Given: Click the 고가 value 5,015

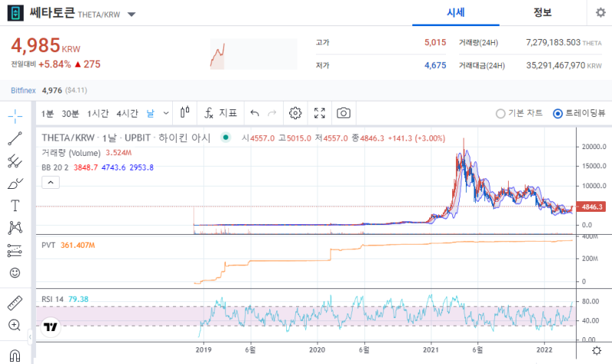Looking at the screenshot, I should tap(435, 42).
